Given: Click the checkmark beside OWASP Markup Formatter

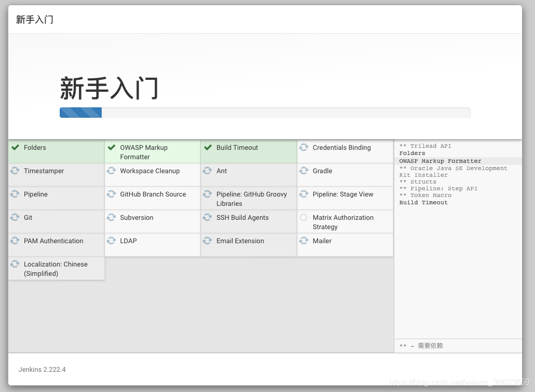Looking at the screenshot, I should 112,147.
